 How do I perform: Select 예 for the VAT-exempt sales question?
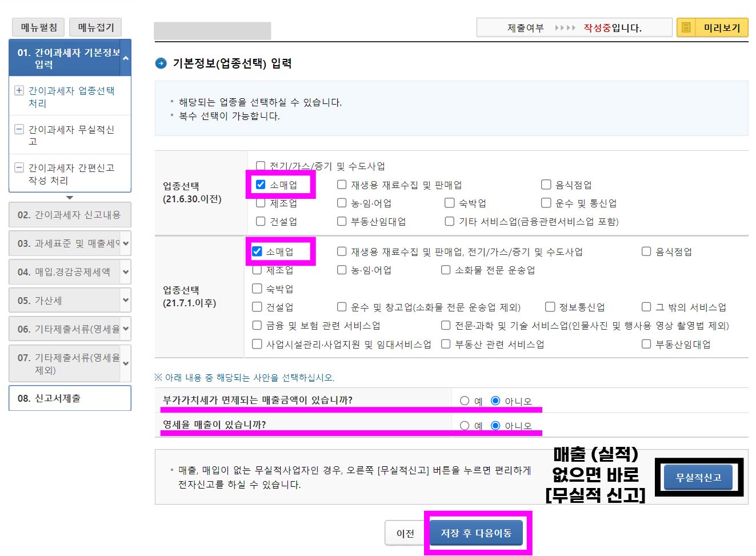point(465,400)
